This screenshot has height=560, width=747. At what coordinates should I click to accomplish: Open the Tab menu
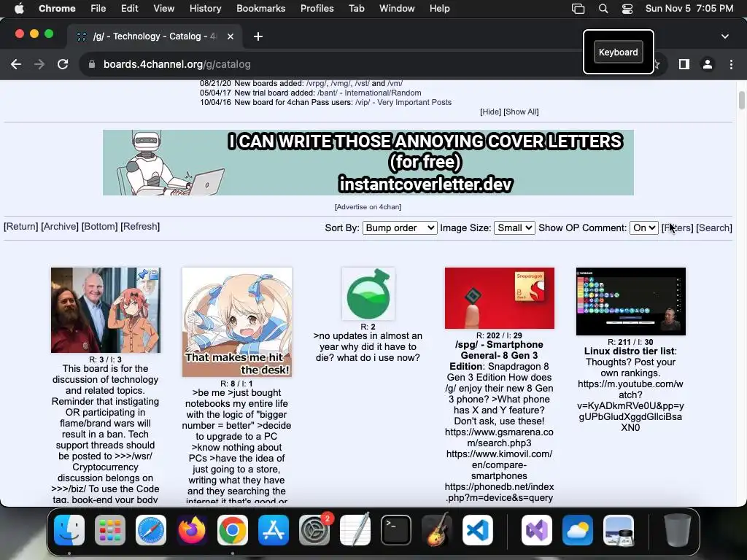(x=356, y=8)
